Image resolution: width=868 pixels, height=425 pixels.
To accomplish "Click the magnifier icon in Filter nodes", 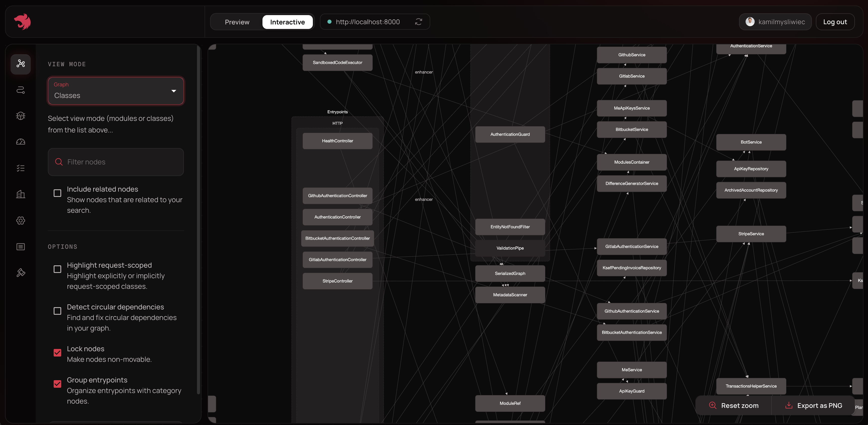I will [59, 162].
